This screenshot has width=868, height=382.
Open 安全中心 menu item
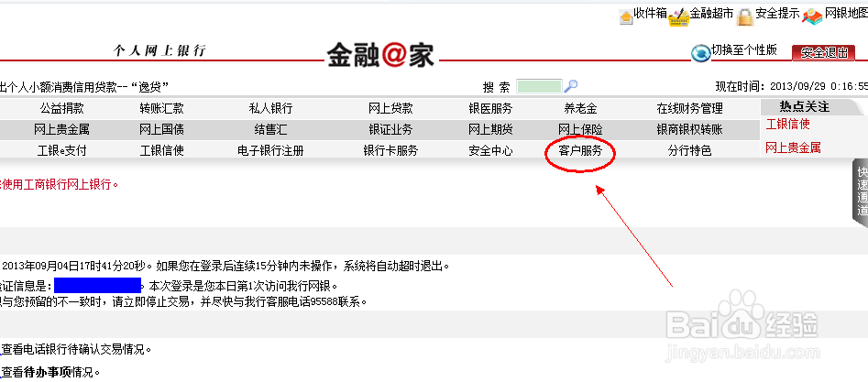[x=490, y=150]
